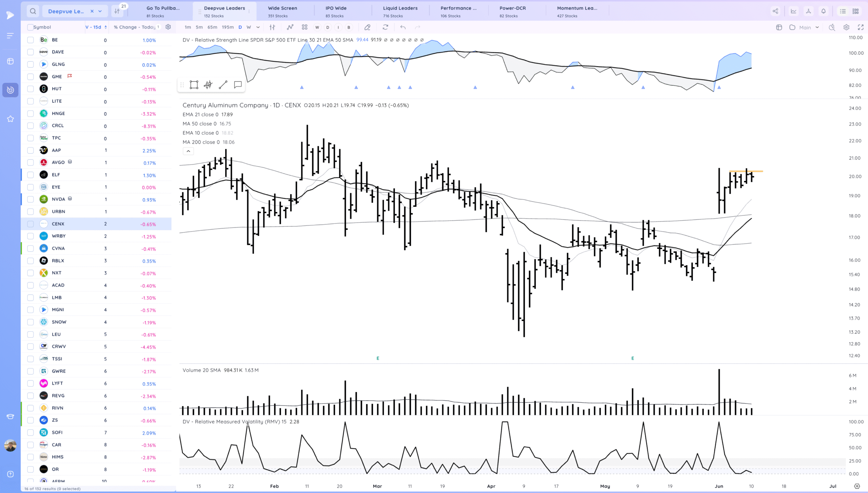
Task: Click the refresh chart icon
Action: pos(385,27)
